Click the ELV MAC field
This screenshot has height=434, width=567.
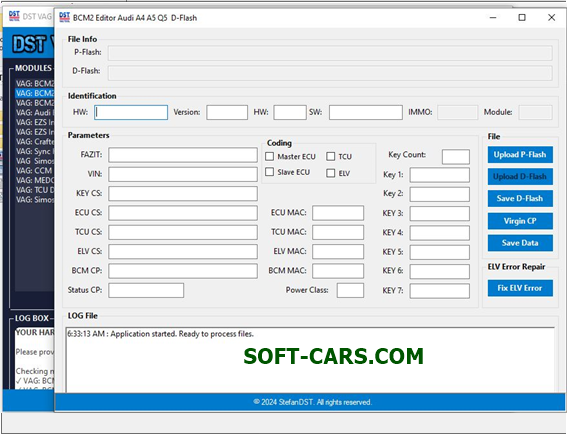pyautogui.click(x=338, y=251)
